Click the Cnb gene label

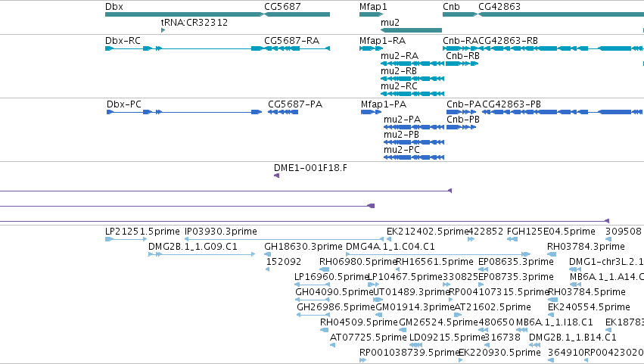[x=451, y=7]
